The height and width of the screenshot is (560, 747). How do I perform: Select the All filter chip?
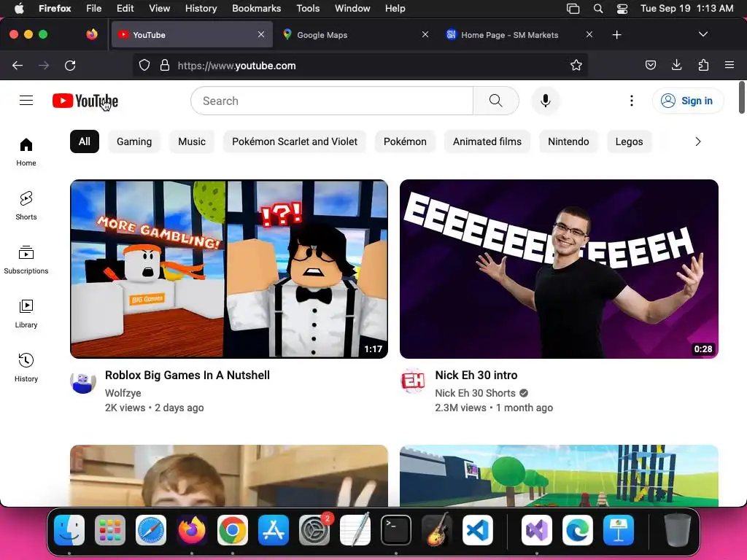[x=85, y=141]
